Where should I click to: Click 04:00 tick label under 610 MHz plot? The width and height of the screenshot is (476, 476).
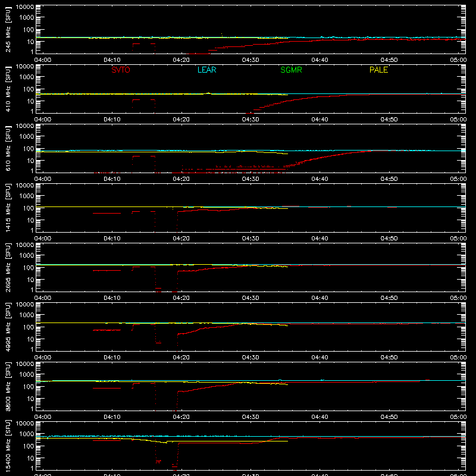43,179
